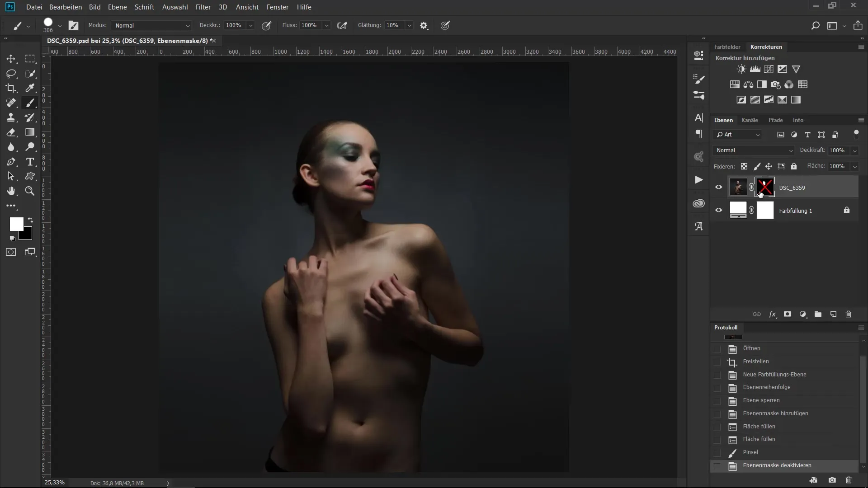Toggle layer filtering switch
Viewport: 868px width, 488px height.
856,134
